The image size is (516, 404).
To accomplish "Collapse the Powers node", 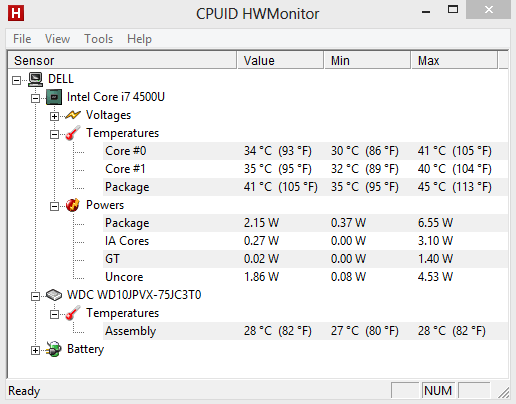I will point(54,206).
